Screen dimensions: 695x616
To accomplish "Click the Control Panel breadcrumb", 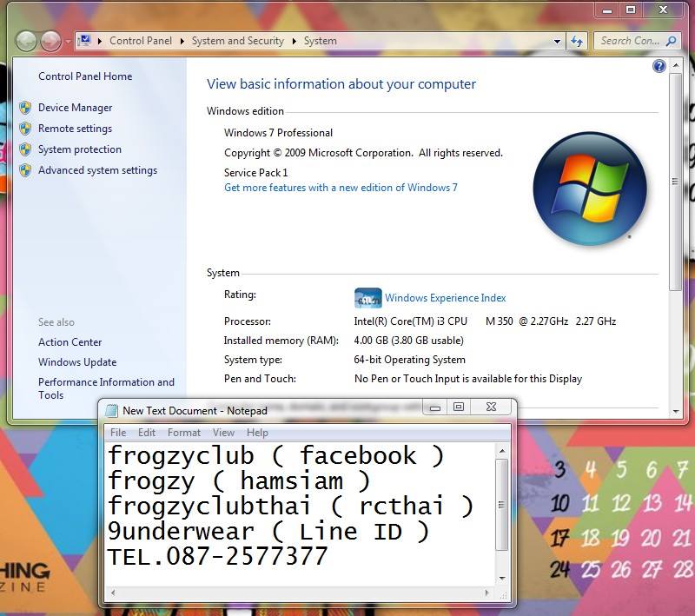I will tap(141, 41).
